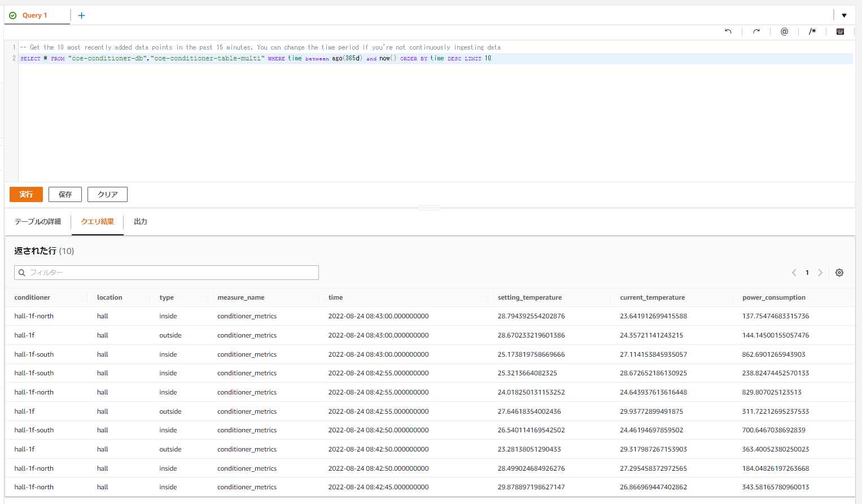Screen dimensions: 862x504
Task: Open the 出力 tab
Action: (141, 222)
